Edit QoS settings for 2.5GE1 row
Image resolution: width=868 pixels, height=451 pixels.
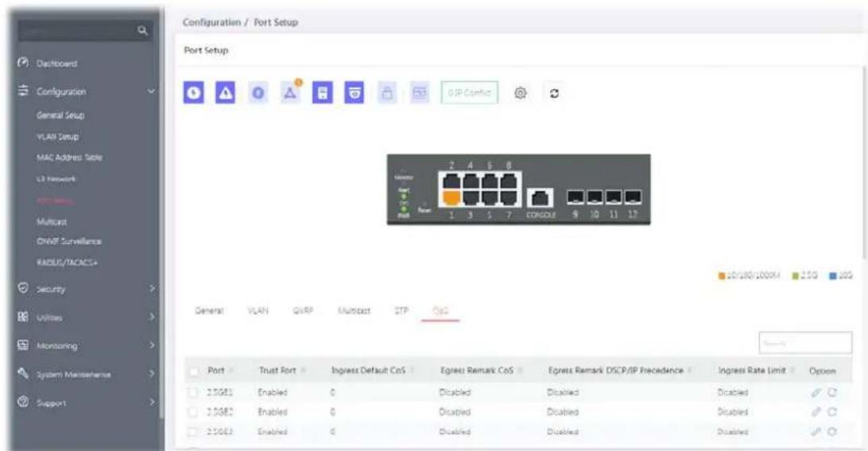click(x=816, y=392)
